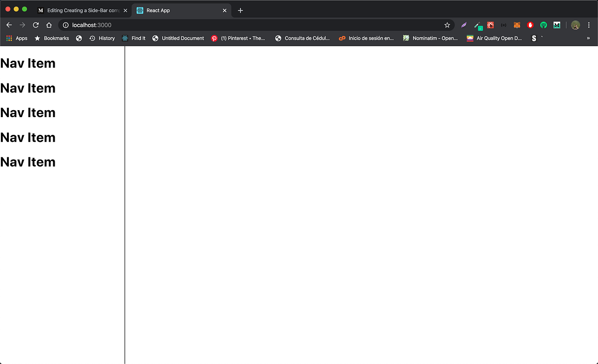This screenshot has width=598, height=364.
Task: Switch to the 'Editing Creating a Side-Bar' tab
Action: tap(79, 10)
